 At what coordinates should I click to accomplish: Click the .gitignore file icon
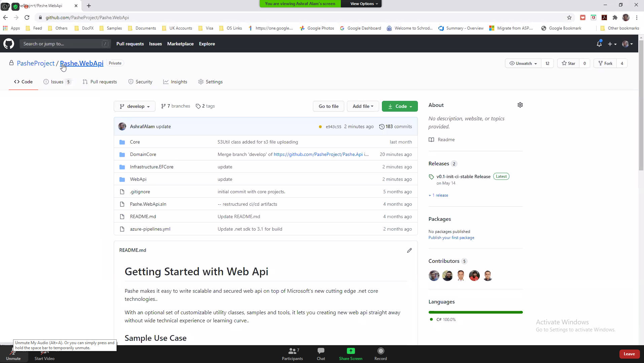coord(122,192)
